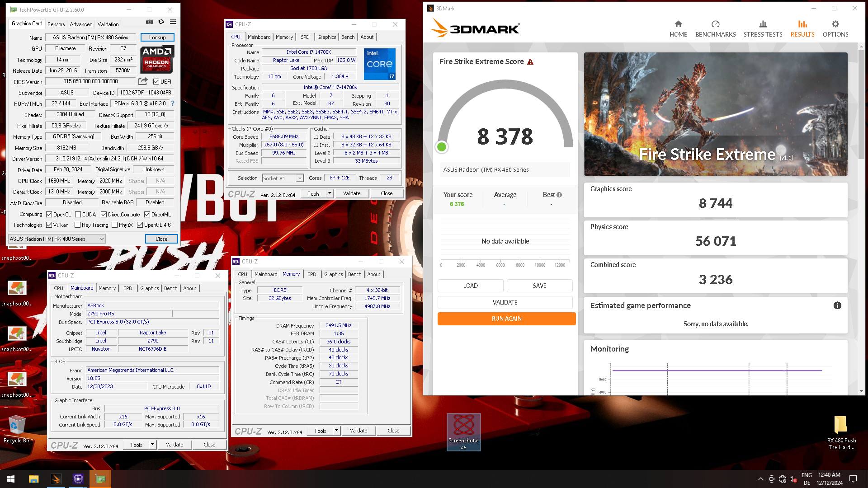This screenshot has height=488, width=868.
Task: Open the Recycle Bin desktop icon
Action: coord(17,429)
